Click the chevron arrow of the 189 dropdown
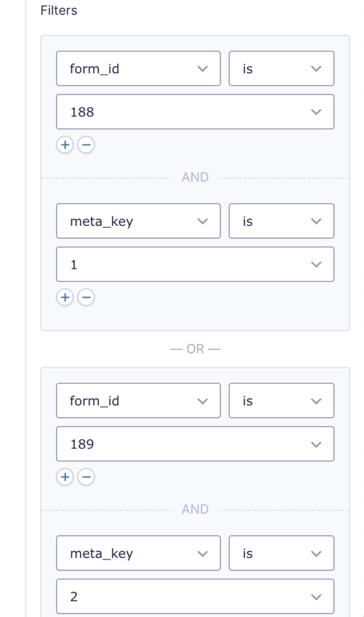 pos(316,444)
